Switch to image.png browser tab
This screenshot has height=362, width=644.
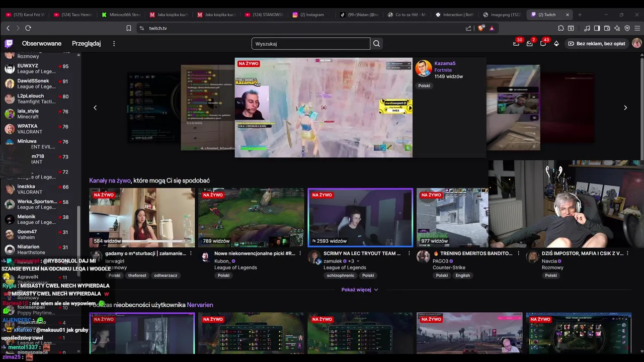[x=502, y=15]
